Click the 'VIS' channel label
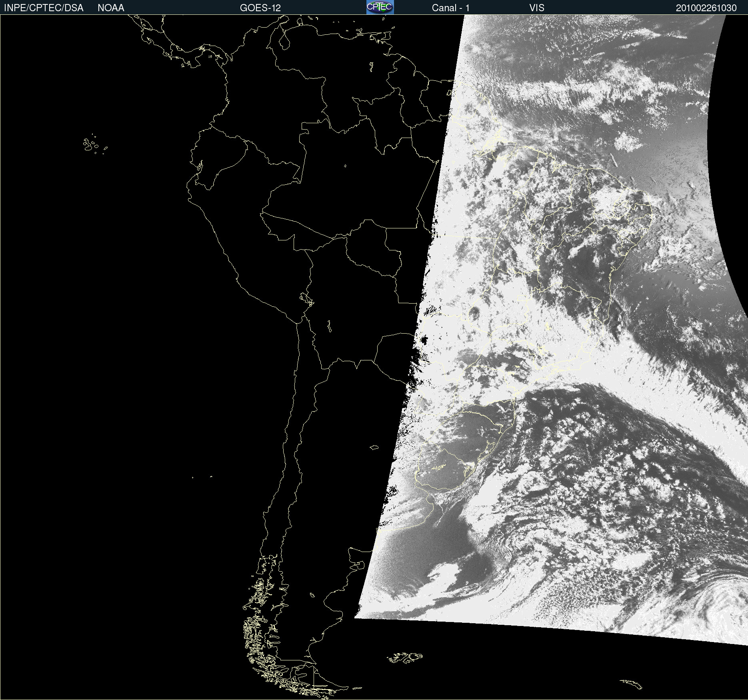The width and height of the screenshot is (748, 700). point(537,8)
